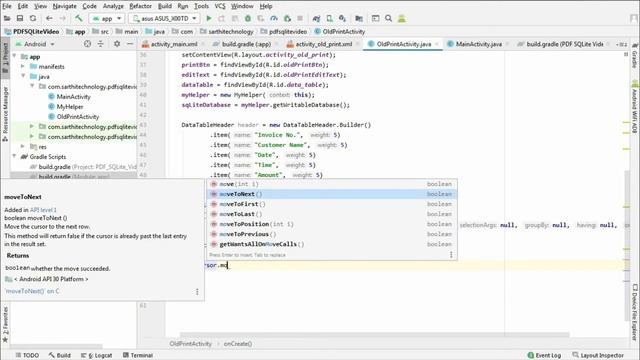Viewport: 640px width, 360px height.
Task: Open the Event Log
Action: click(x=544, y=355)
